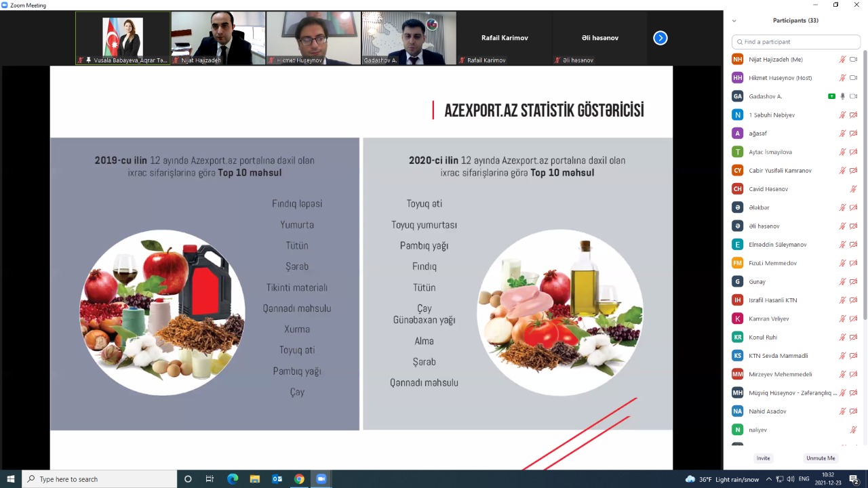
Task: Click naliyev muted microphone icon
Action: [854, 430]
